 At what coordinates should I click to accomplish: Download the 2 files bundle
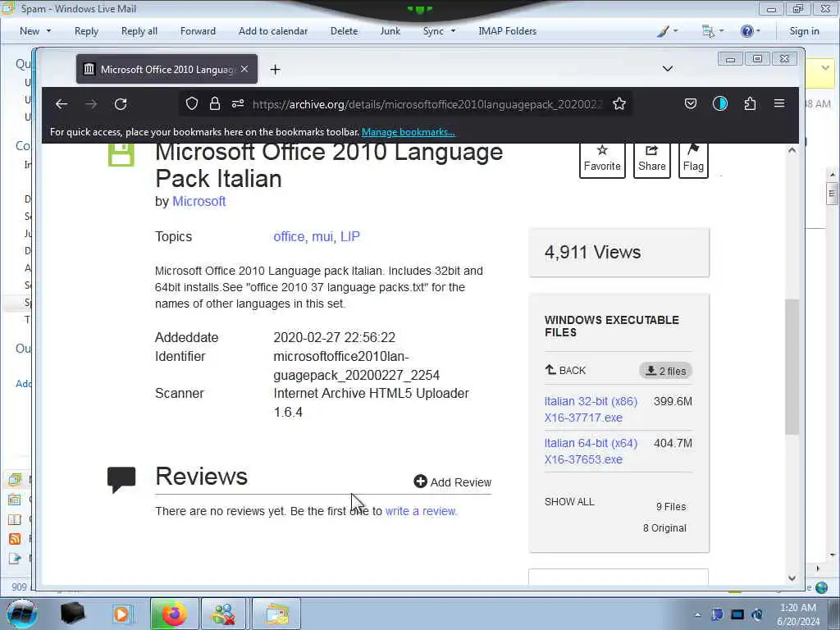pyautogui.click(x=665, y=371)
